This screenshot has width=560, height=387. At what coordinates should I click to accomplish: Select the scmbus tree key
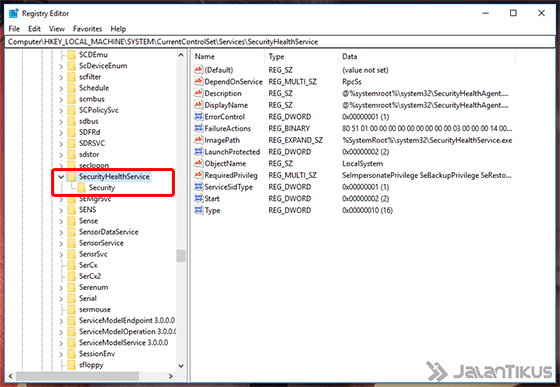(x=92, y=99)
